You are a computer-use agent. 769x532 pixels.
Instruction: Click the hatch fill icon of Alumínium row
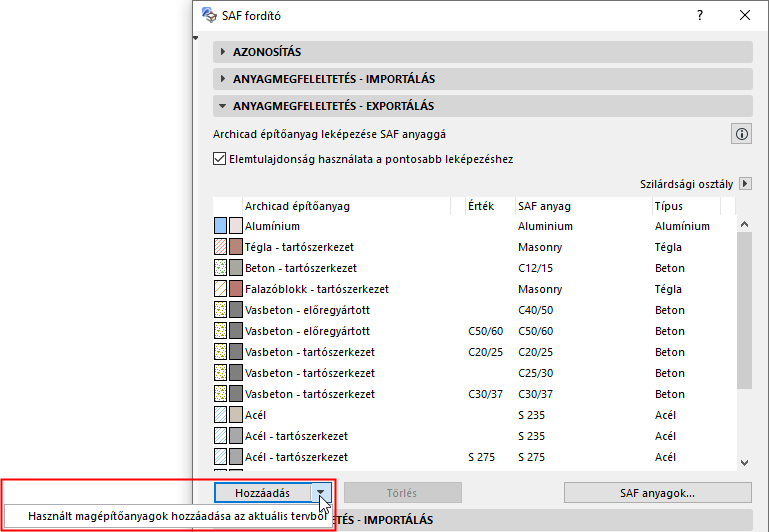221,226
